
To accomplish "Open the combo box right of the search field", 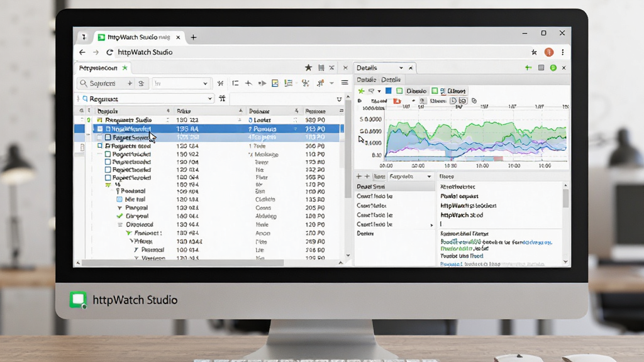I will [182, 84].
